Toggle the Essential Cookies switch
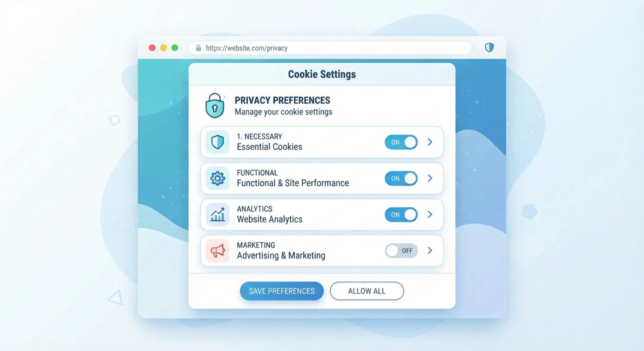 (x=401, y=142)
